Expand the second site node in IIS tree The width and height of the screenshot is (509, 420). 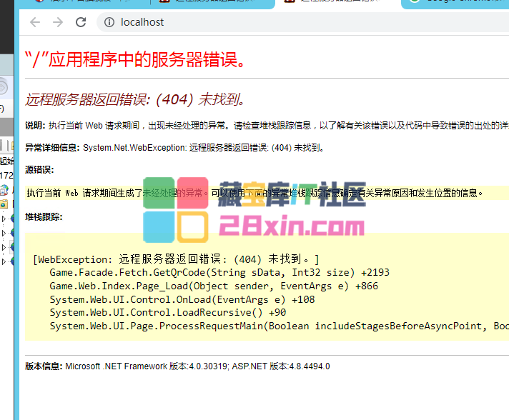(4, 233)
